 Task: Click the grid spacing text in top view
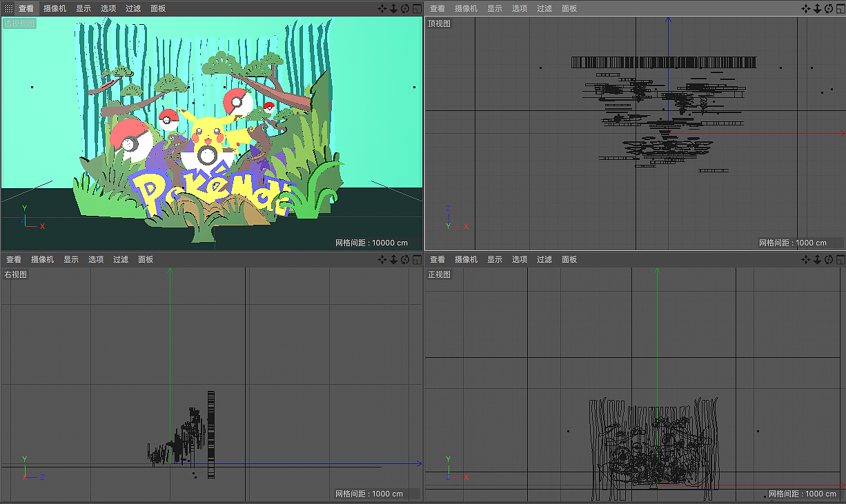[793, 243]
